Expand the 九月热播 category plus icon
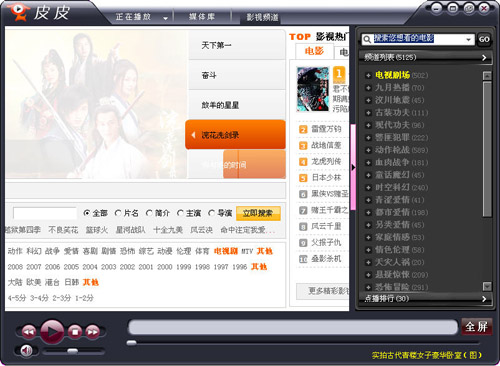This screenshot has width=500, height=366. [368, 88]
